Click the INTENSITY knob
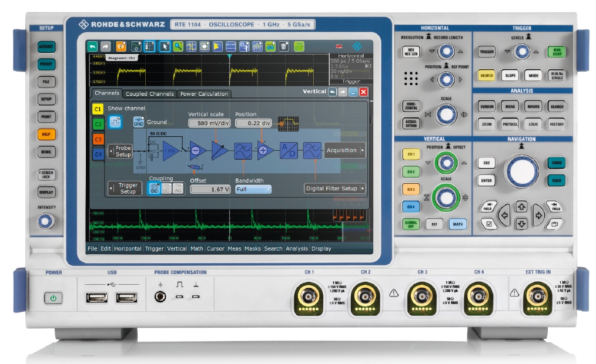596x364 pixels. click(46, 221)
